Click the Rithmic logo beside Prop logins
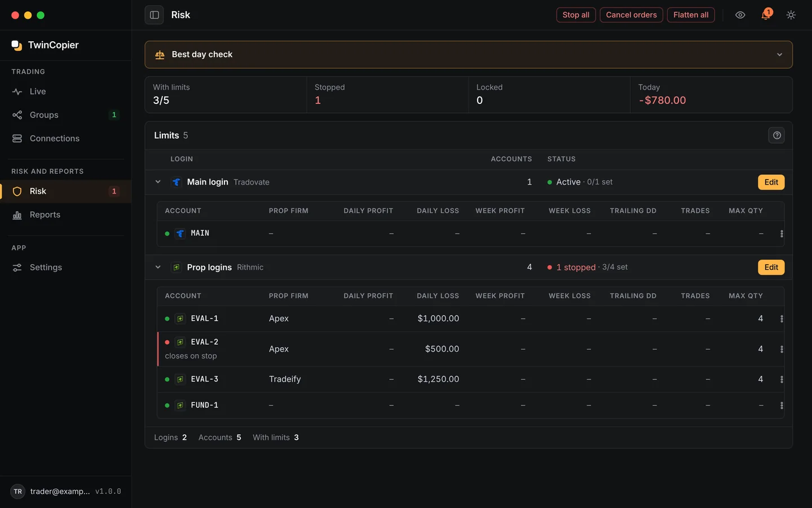812x508 pixels. 176,267
